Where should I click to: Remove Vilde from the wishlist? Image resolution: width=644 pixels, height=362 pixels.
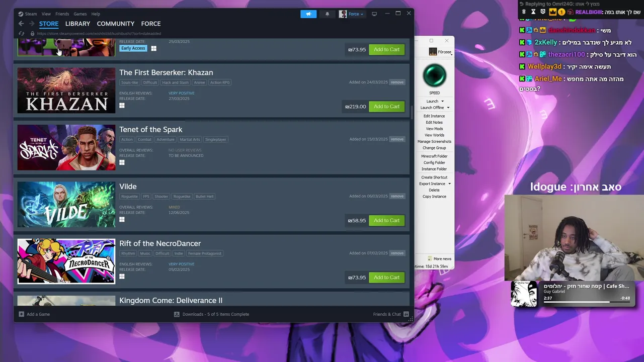pyautogui.click(x=397, y=196)
